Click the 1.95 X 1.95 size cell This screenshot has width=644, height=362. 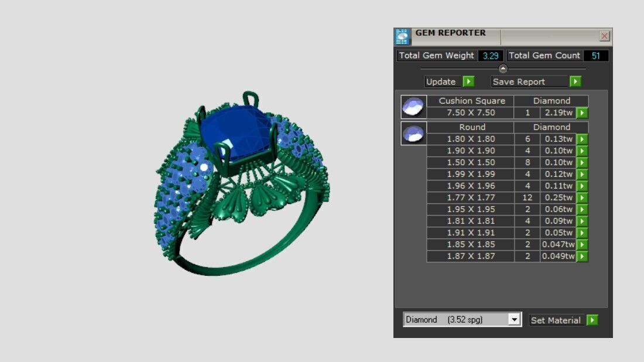point(471,209)
